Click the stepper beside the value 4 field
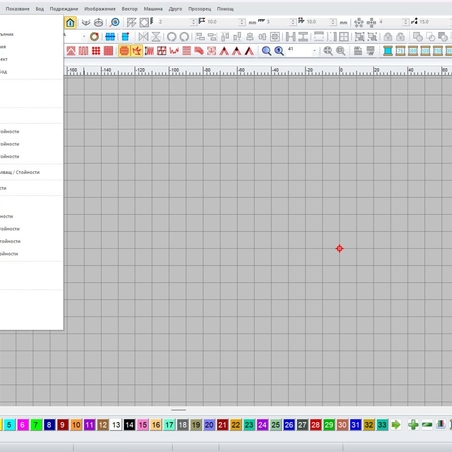The width and height of the screenshot is (452, 452). [x=405, y=22]
